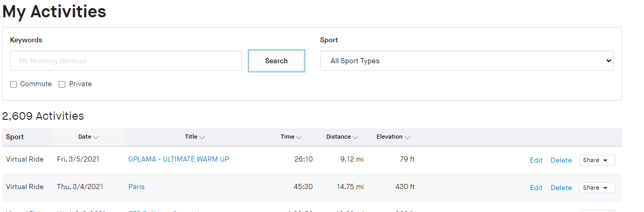Click the My Activities page heading
Screen dimensions: 644x212
coord(55,12)
